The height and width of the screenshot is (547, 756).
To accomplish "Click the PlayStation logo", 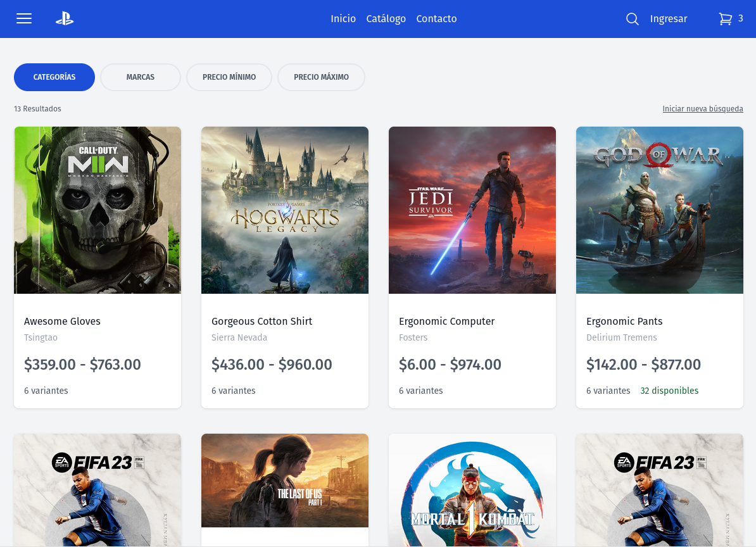I will pyautogui.click(x=65, y=19).
